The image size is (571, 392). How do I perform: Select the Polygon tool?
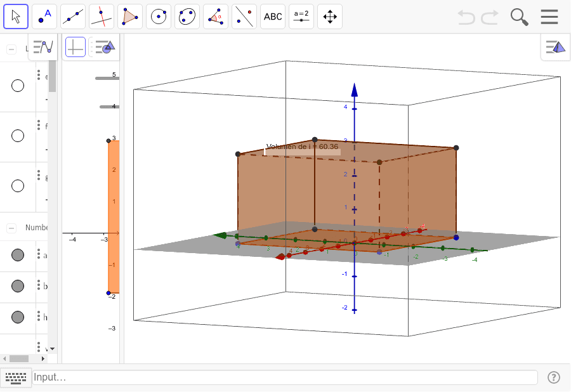point(130,16)
